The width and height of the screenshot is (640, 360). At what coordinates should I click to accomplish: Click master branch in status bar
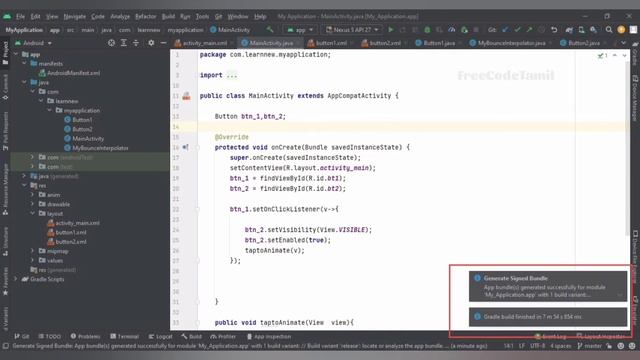click(589, 346)
